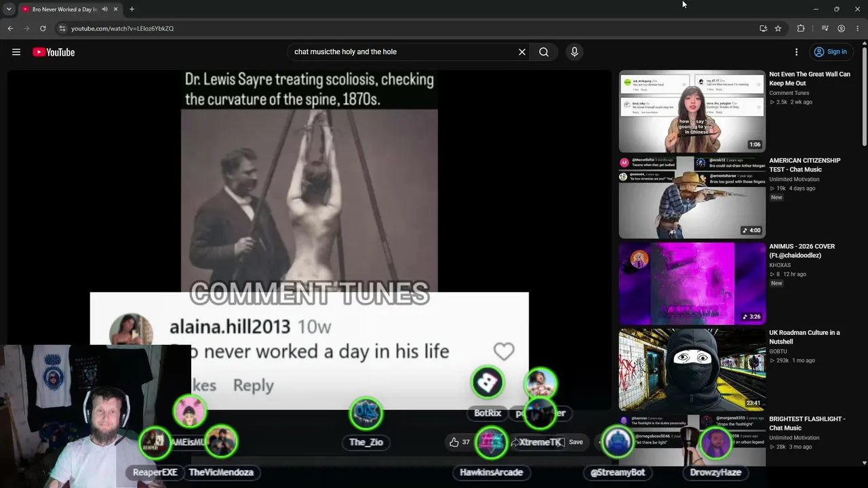This screenshot has width=868, height=488.
Task: Bookmark this page with the star
Action: pos(778,28)
